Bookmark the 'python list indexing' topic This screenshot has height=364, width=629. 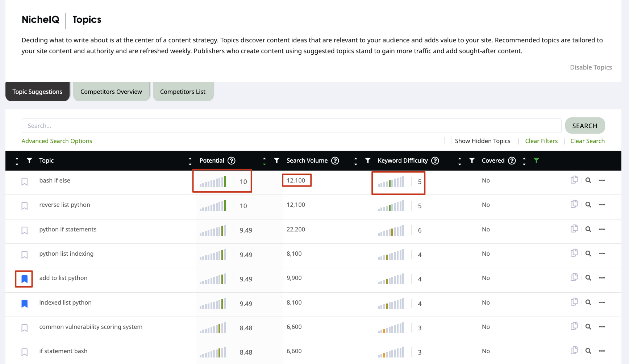(x=25, y=255)
